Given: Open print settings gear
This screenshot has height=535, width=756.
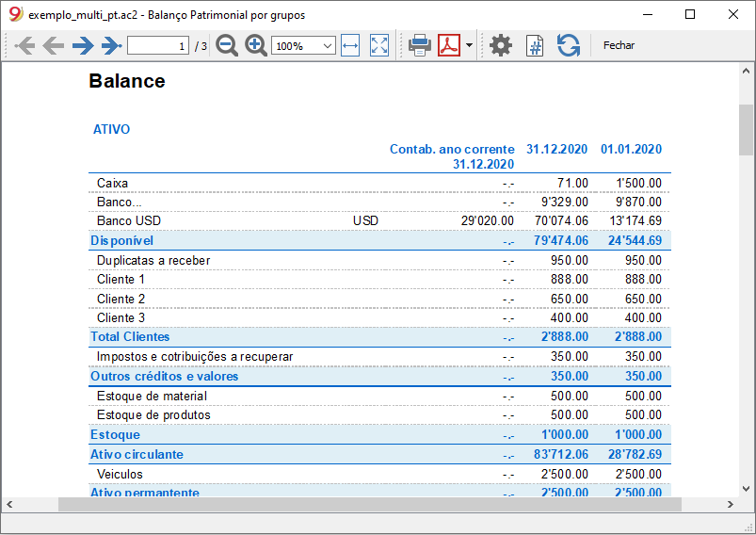Looking at the screenshot, I should click(x=501, y=46).
